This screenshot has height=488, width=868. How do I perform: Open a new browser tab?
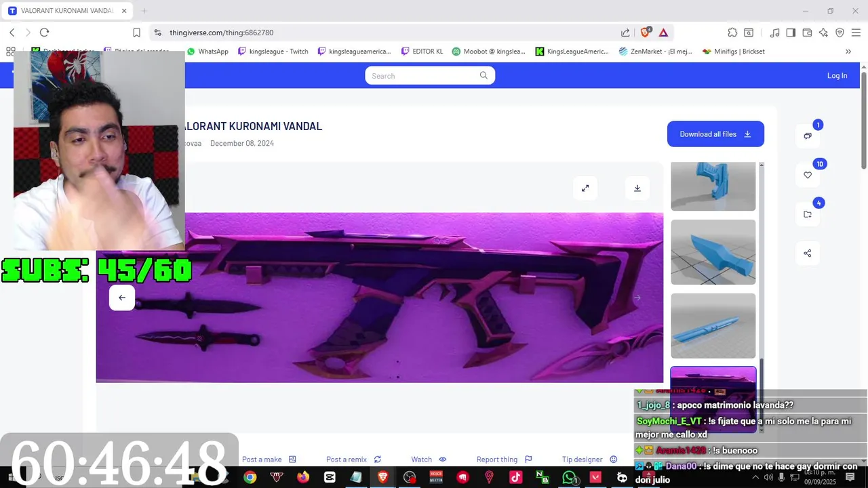click(144, 11)
